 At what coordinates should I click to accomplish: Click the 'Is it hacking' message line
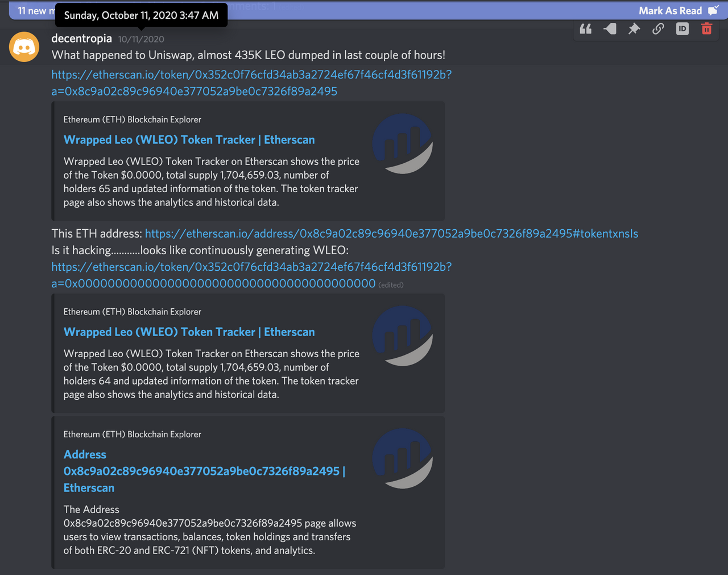tap(200, 250)
